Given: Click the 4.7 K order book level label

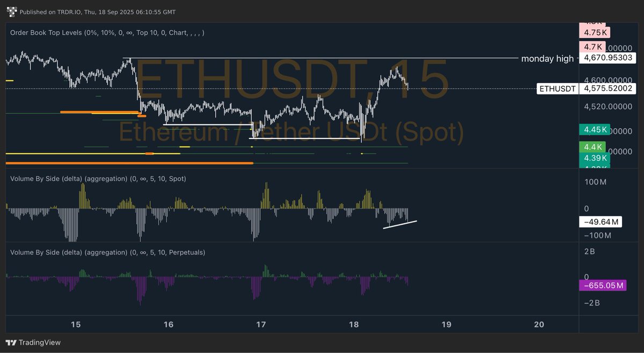Looking at the screenshot, I should point(592,46).
